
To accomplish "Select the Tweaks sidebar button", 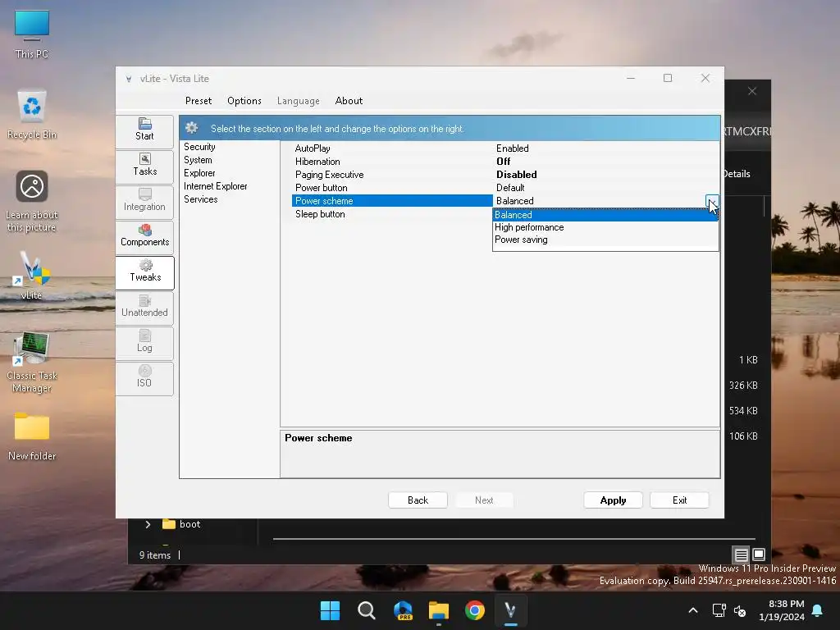I will click(x=144, y=272).
